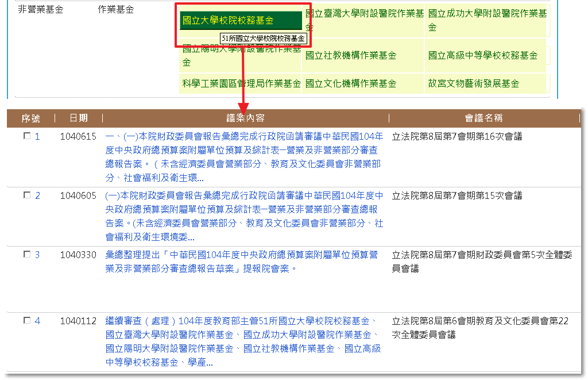Open the 國立大學校院校務基金 highlighted fund link
The image size is (588, 380).
(227, 19)
